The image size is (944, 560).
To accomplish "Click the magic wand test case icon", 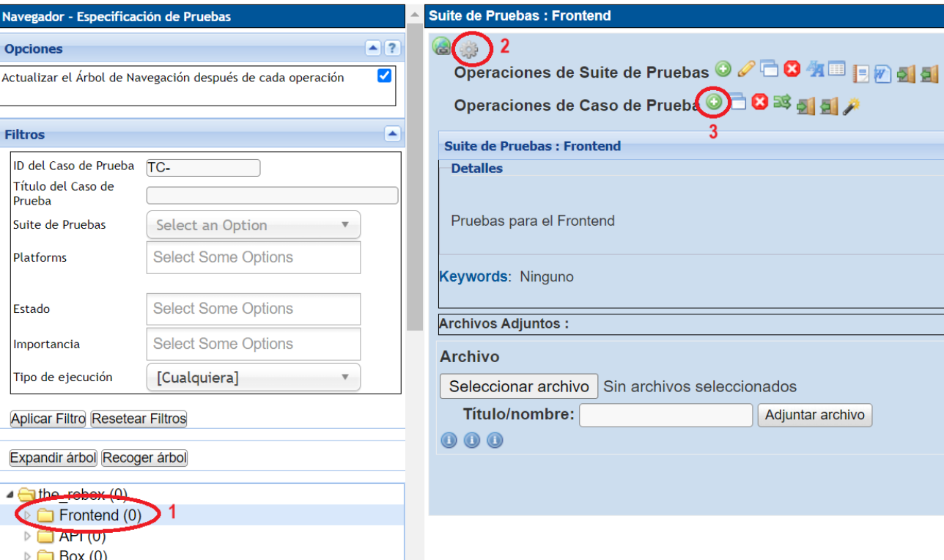I will [850, 107].
